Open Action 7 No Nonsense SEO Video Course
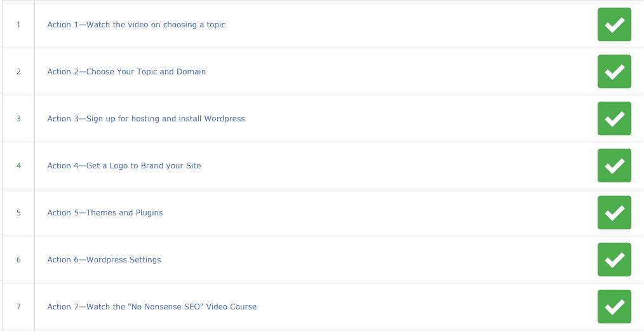 pos(152,307)
